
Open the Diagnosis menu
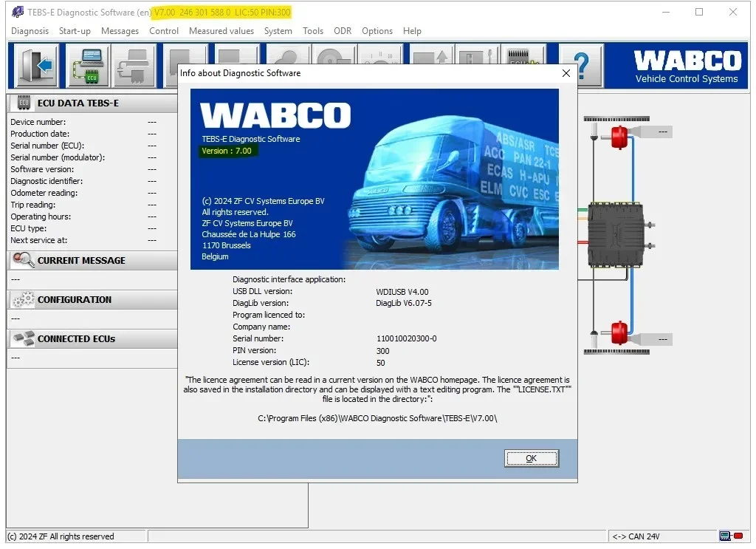pos(30,31)
